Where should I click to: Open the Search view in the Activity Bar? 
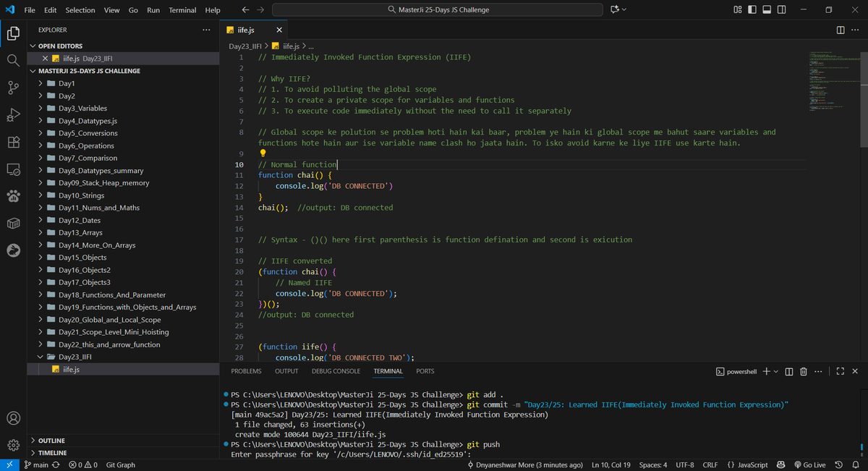[x=13, y=60]
